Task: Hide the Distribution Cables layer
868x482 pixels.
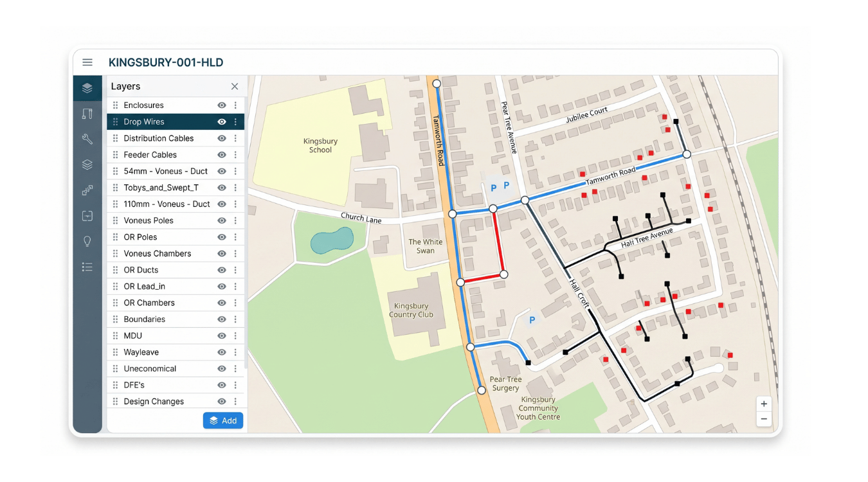Action: [222, 138]
